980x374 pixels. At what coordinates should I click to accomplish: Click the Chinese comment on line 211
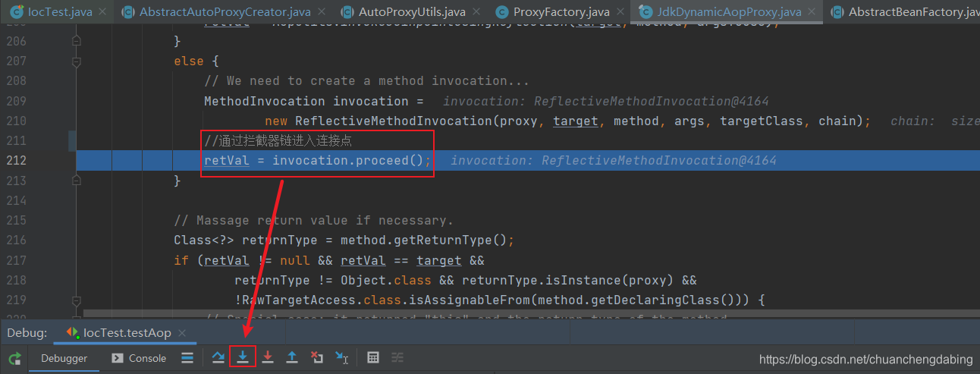278,140
